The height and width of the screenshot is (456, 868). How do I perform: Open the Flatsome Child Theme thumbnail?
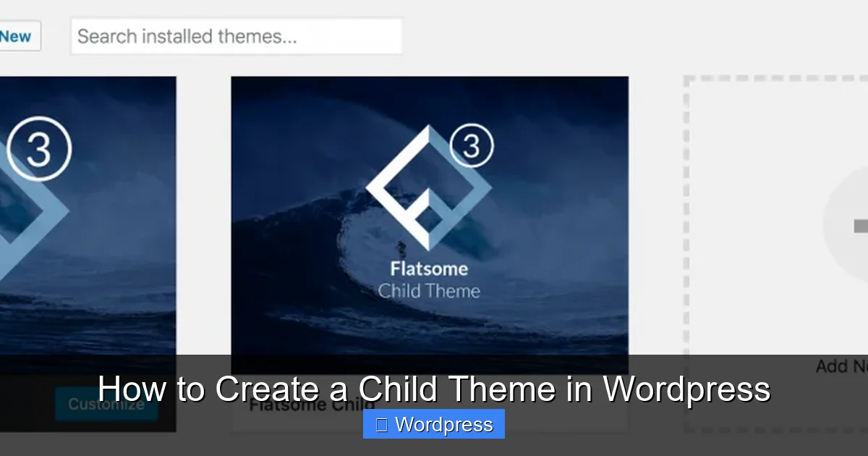pos(430,224)
